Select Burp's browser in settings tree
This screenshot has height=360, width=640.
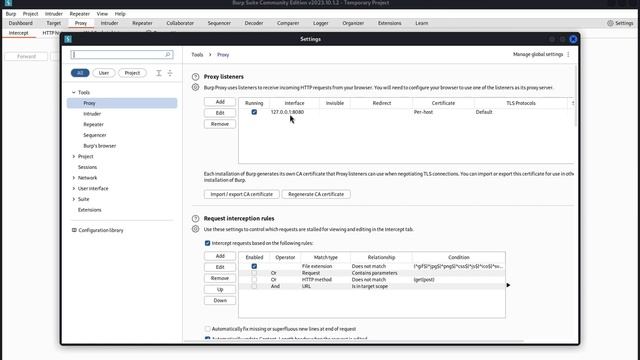pyautogui.click(x=100, y=146)
